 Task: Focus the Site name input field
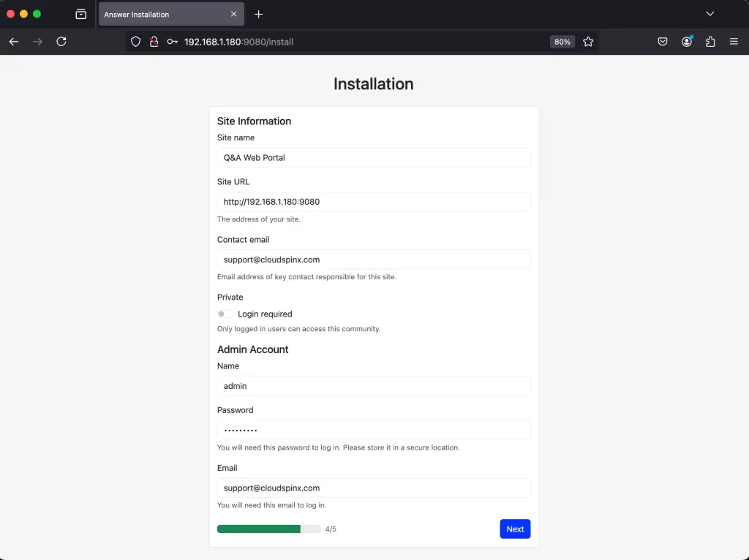pos(373,157)
